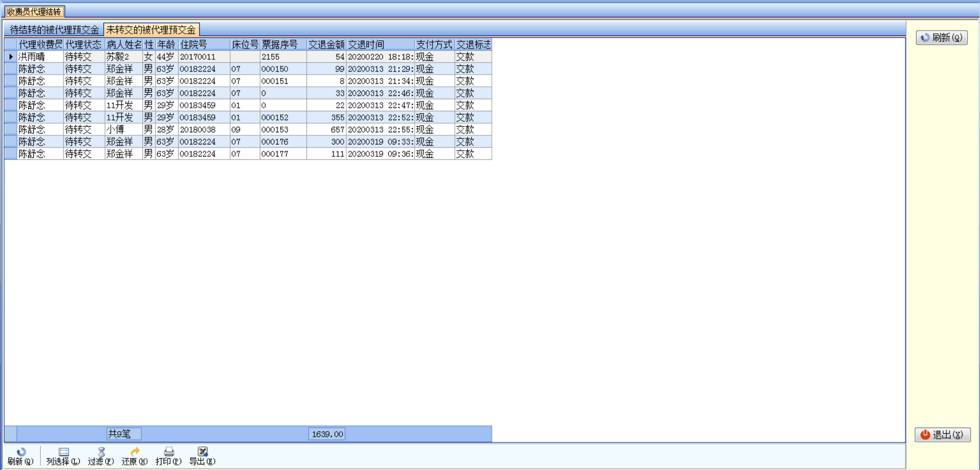Click the admission number 20180038
The height and width of the screenshot is (470, 980).
click(x=204, y=130)
